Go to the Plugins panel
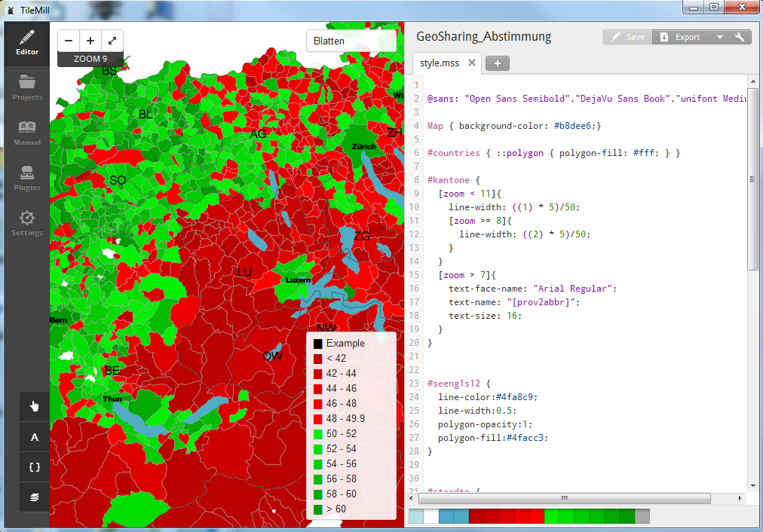 27,178
